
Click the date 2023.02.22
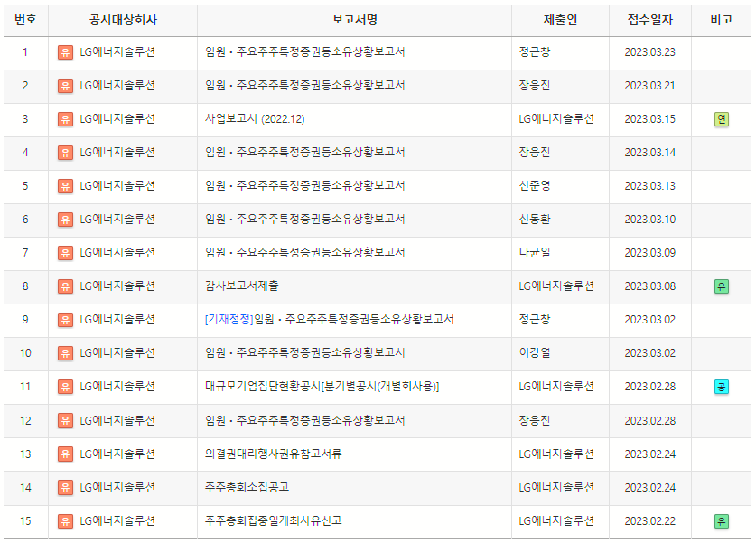click(x=650, y=521)
